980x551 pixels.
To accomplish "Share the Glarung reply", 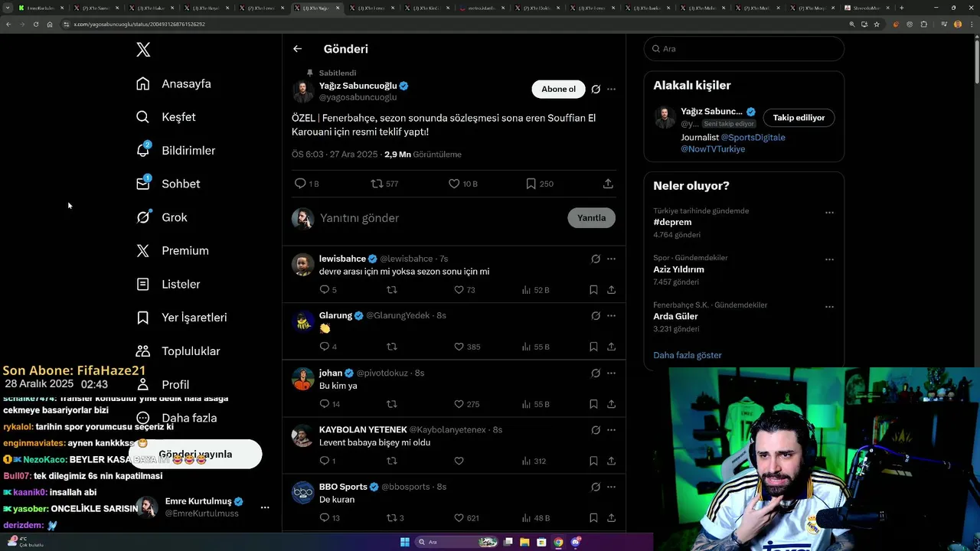I will click(x=612, y=347).
